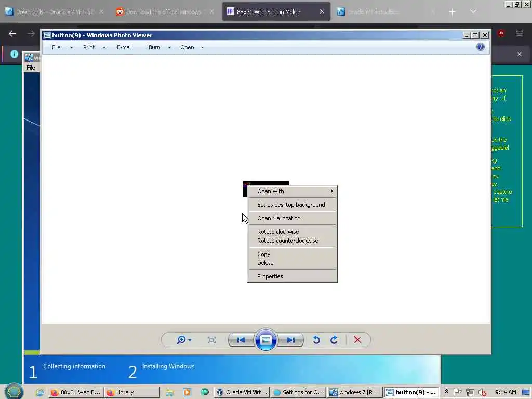The width and height of the screenshot is (532, 399).
Task: Click button(9) Photo Viewer taskbar button
Action: [411, 392]
